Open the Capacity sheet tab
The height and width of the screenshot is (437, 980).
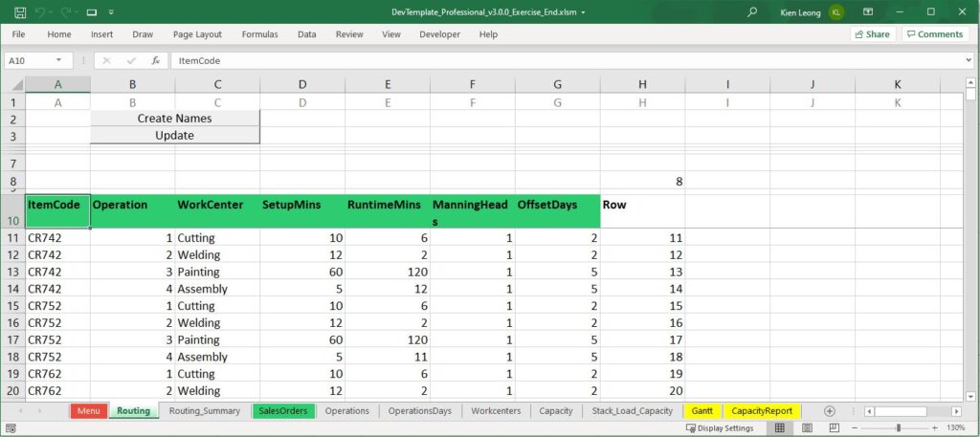point(556,411)
